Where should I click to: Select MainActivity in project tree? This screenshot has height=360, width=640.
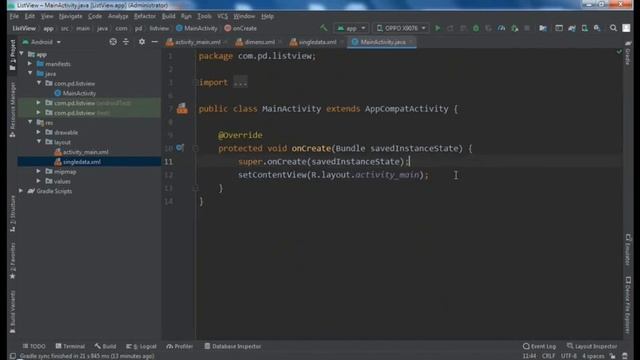pyautogui.click(x=79, y=93)
